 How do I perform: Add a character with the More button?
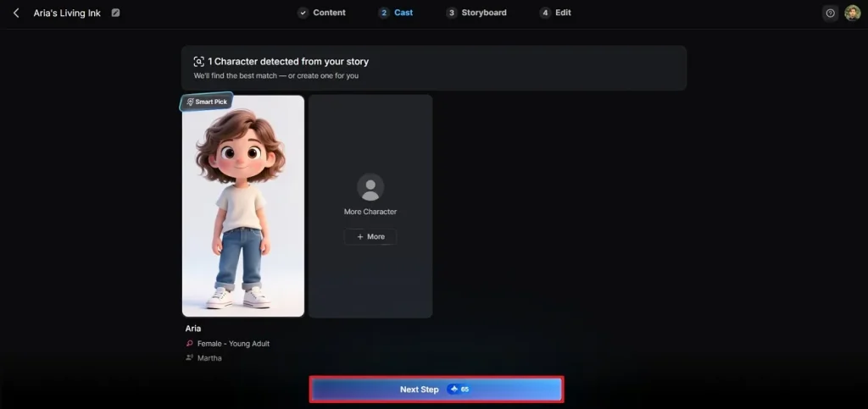(x=370, y=236)
